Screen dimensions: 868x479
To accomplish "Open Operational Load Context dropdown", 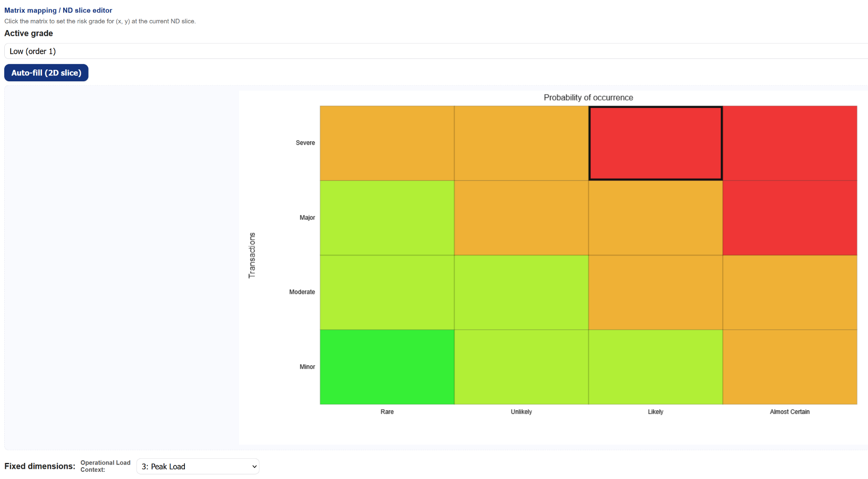I will (x=198, y=466).
